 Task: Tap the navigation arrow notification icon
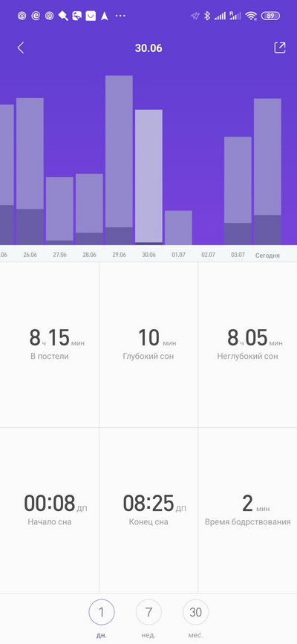pos(105,16)
